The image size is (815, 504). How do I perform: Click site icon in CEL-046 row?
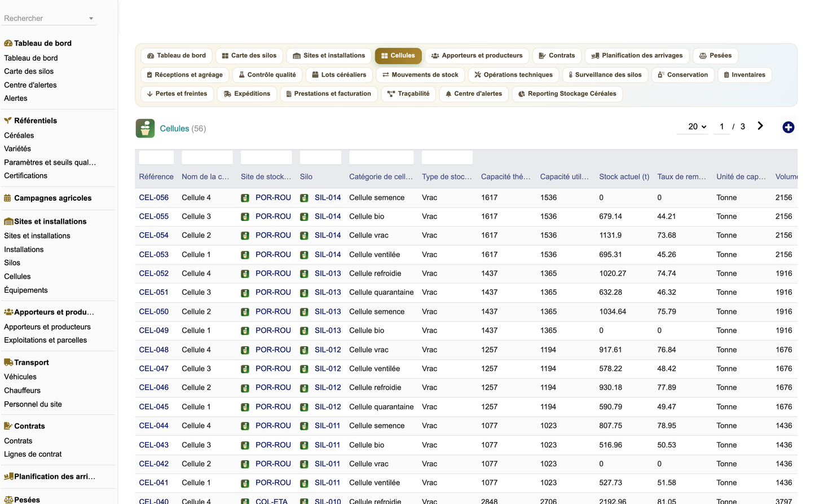[x=245, y=388]
